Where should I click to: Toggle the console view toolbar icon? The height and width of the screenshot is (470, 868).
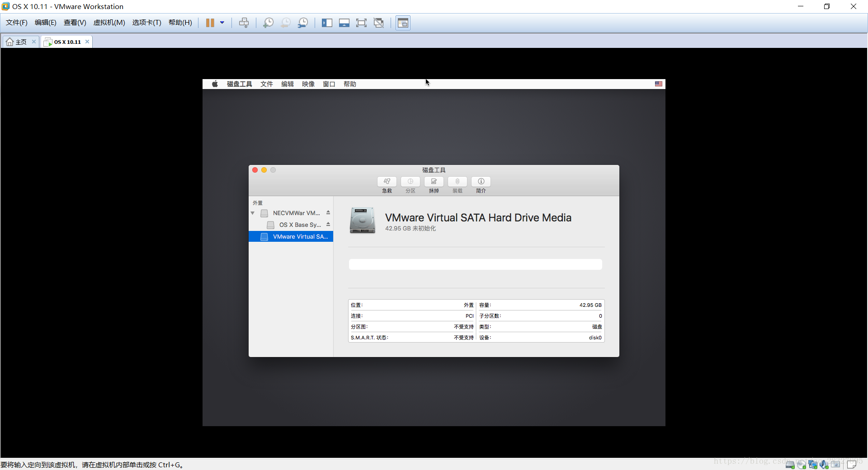pos(403,23)
